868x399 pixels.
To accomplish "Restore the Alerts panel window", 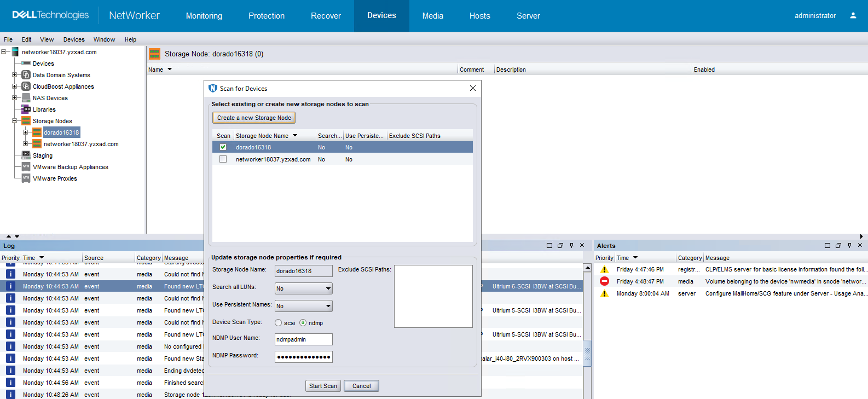I will pos(838,246).
